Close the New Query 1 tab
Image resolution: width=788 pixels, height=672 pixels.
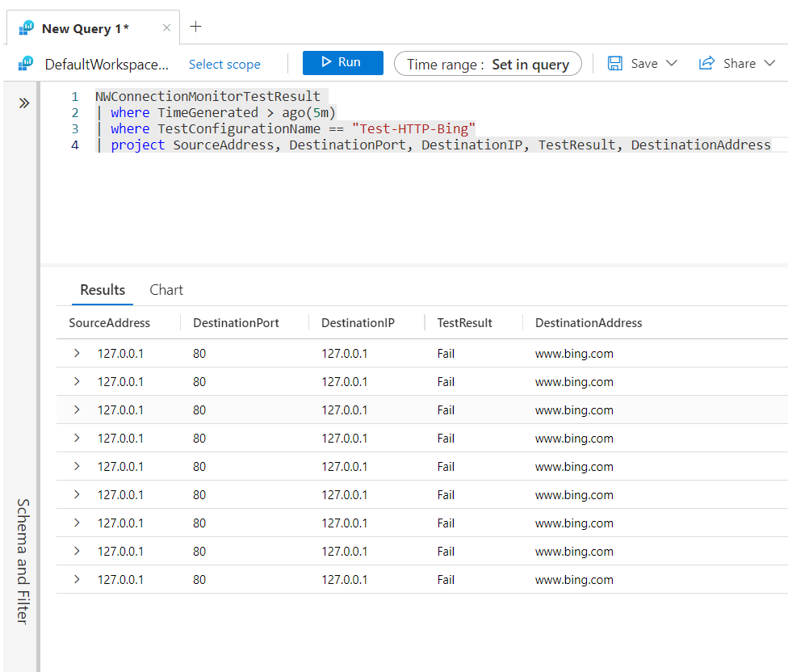click(167, 28)
